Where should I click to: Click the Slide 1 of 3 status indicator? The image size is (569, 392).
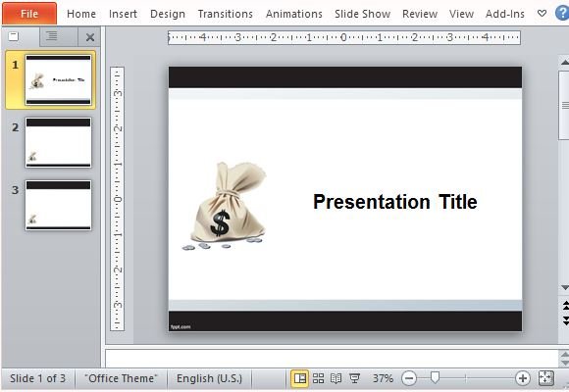37,378
